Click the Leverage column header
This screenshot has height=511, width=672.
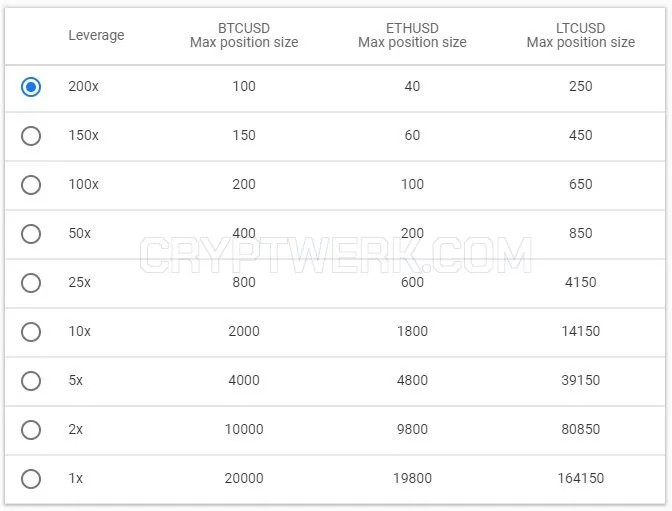(96, 35)
